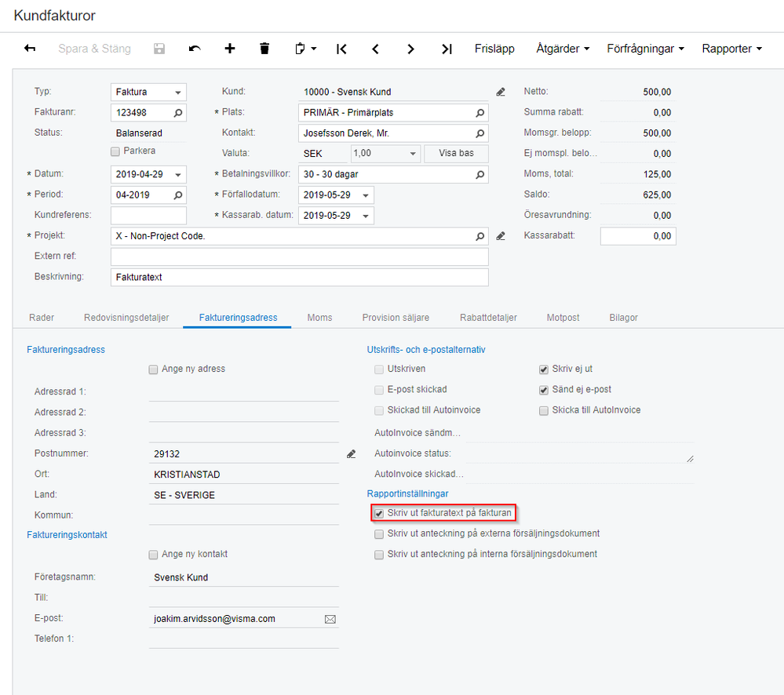Viewport: 784px width, 695px height.
Task: Click the Postnummer field 29132
Action: click(243, 453)
